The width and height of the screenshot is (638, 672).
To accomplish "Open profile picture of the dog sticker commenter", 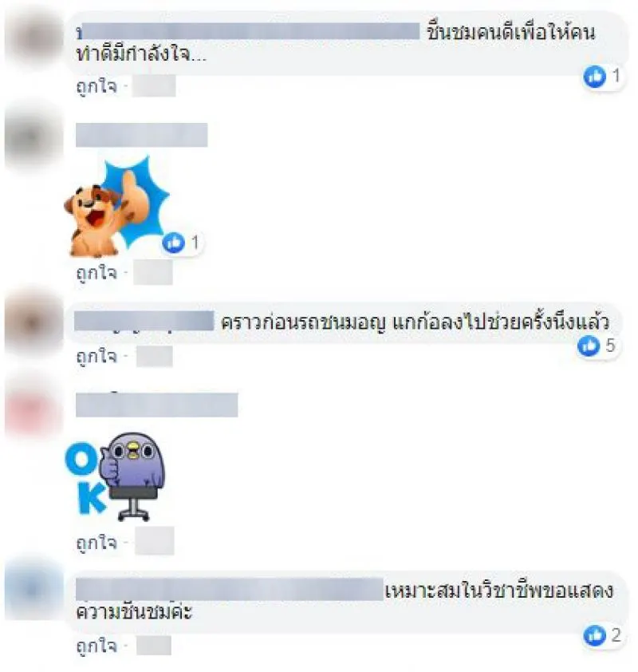I will click(x=34, y=136).
